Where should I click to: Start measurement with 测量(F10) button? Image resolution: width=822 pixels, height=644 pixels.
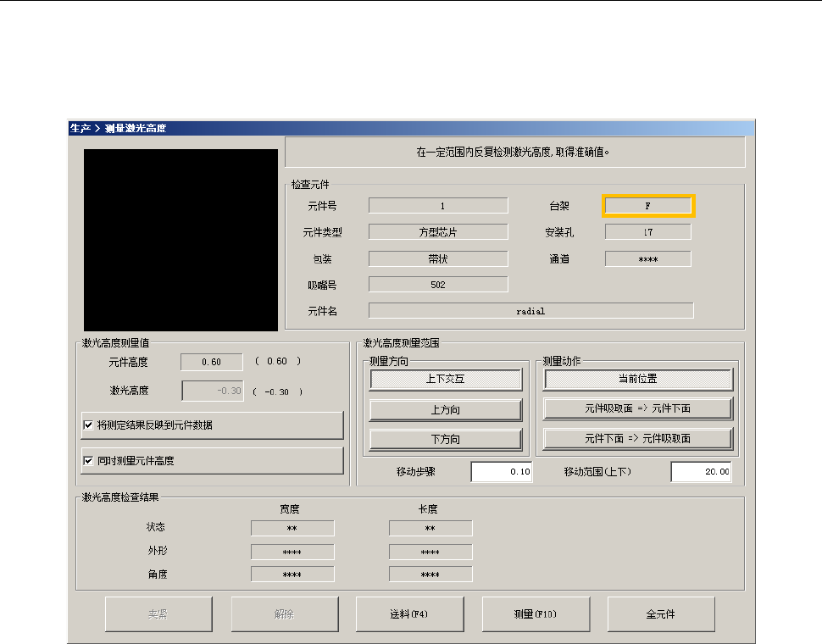pos(536,614)
